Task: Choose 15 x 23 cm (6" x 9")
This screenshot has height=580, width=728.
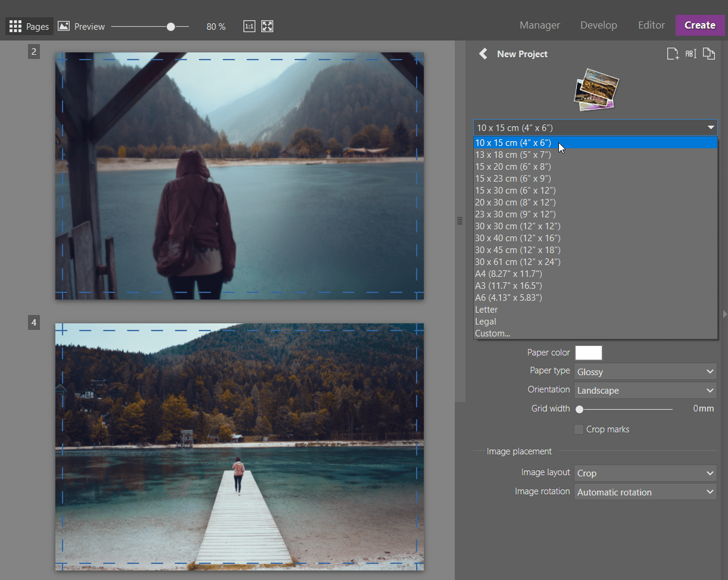Action: (595, 179)
